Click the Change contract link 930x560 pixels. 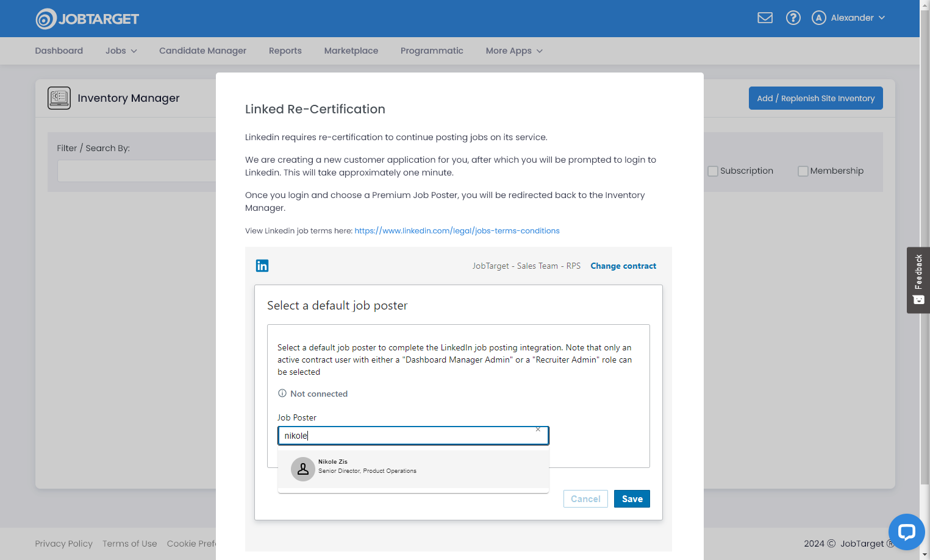pos(623,266)
